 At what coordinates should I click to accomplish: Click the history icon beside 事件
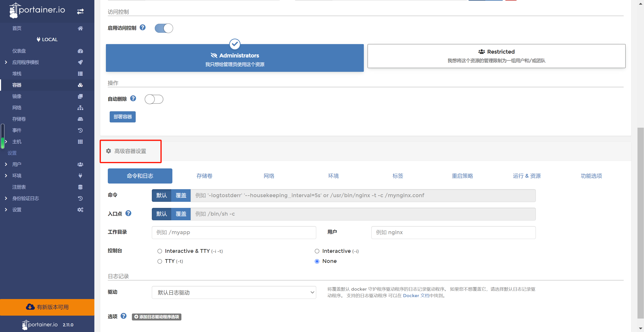(x=80, y=130)
